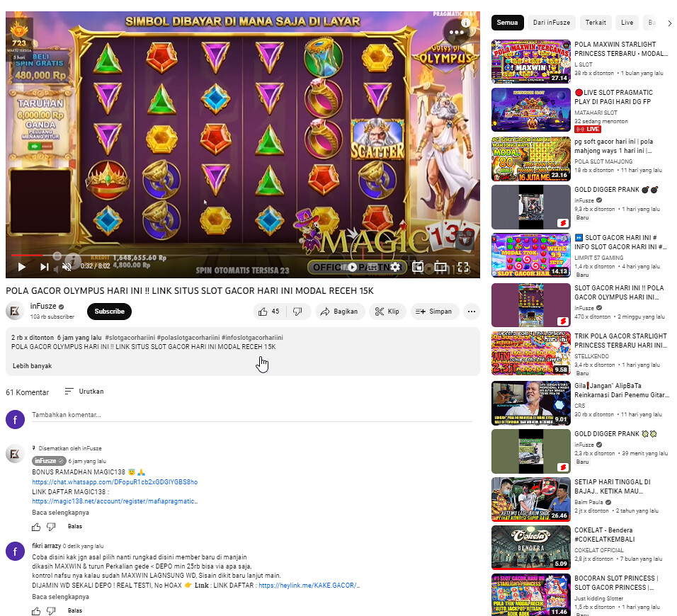Enter fullscreen mode
The image size is (677, 616).
coord(463,267)
